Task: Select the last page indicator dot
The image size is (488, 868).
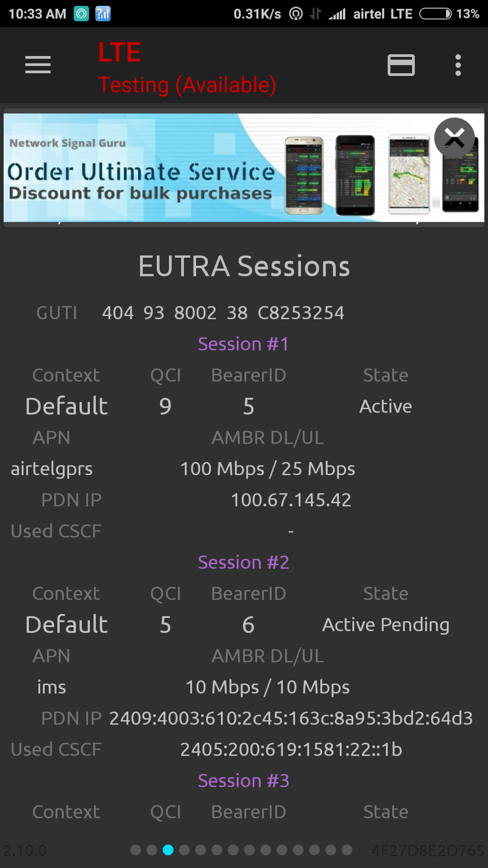Action: tap(347, 850)
